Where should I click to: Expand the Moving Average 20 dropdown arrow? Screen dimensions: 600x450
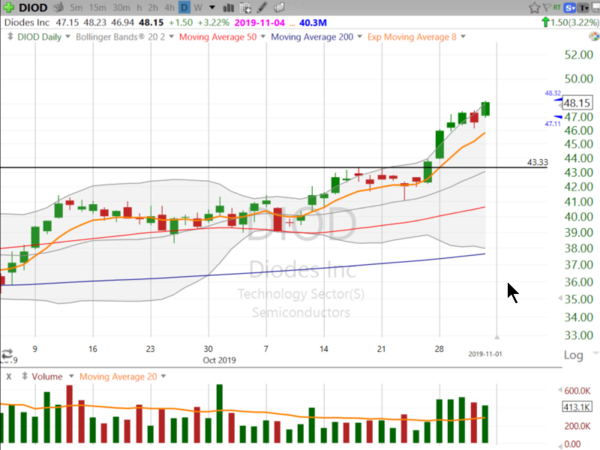[163, 376]
